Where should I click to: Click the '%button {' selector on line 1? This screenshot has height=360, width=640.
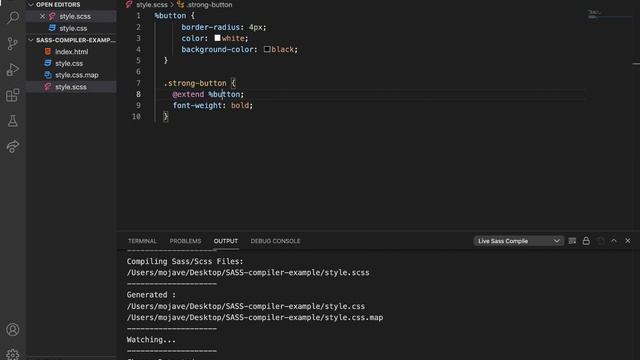[x=175, y=16]
